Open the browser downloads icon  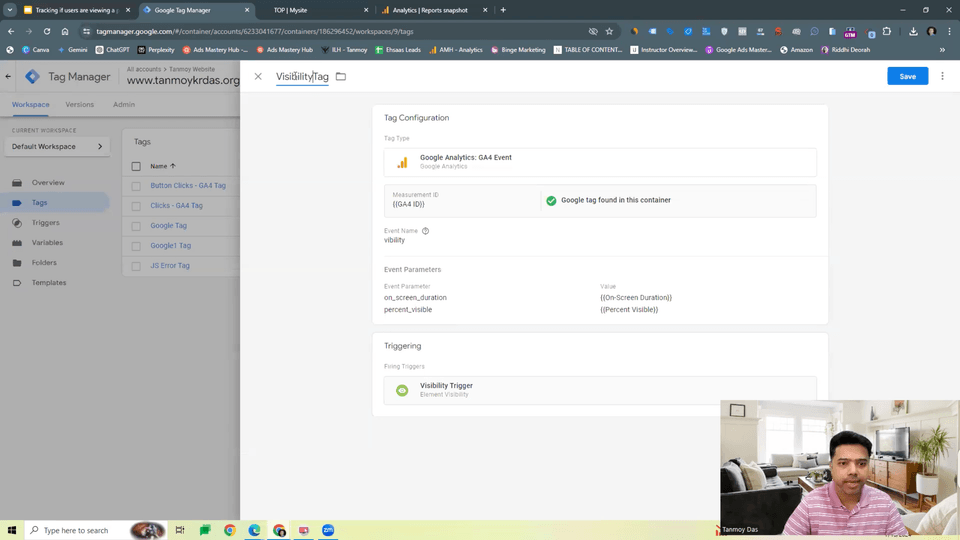point(913,31)
